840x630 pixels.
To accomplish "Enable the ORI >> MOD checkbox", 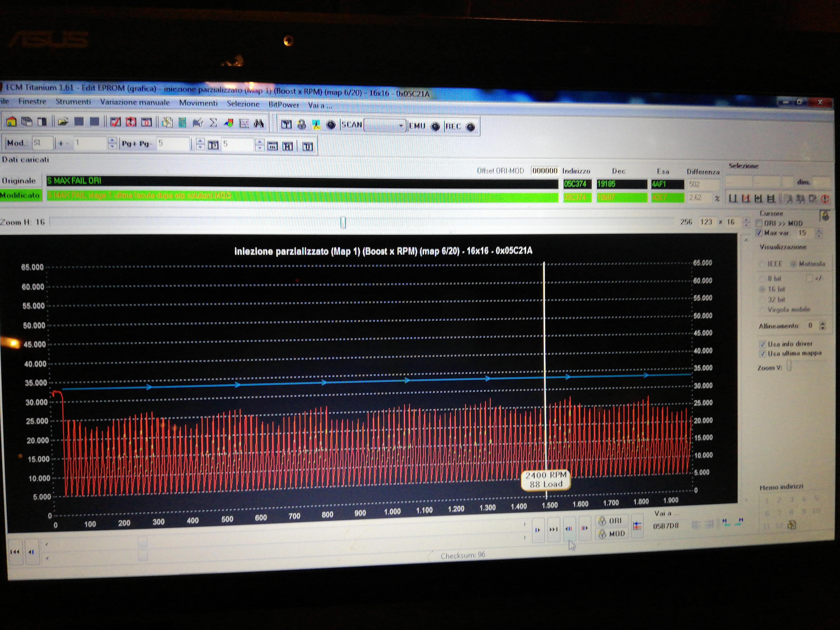I will click(759, 223).
